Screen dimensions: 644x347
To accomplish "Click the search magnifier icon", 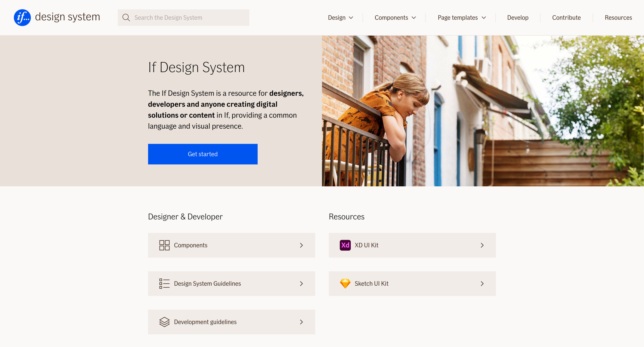I will tap(126, 18).
